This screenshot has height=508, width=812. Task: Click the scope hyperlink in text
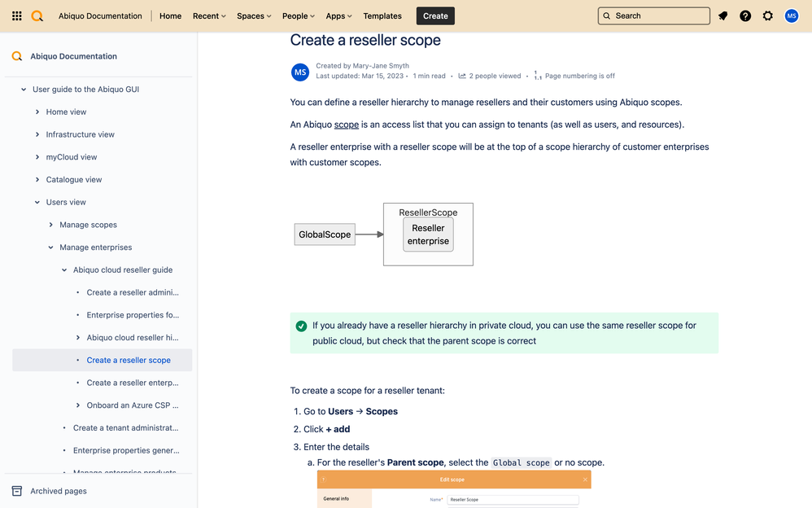347,125
